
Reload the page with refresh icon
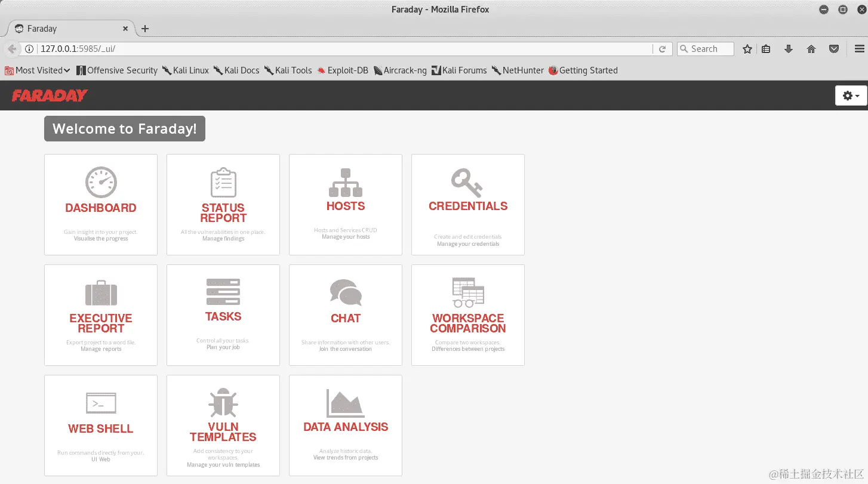click(x=662, y=49)
